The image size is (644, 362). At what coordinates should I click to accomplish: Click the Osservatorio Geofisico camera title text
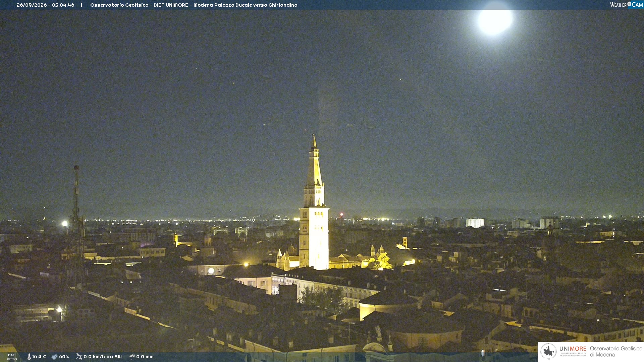194,5
